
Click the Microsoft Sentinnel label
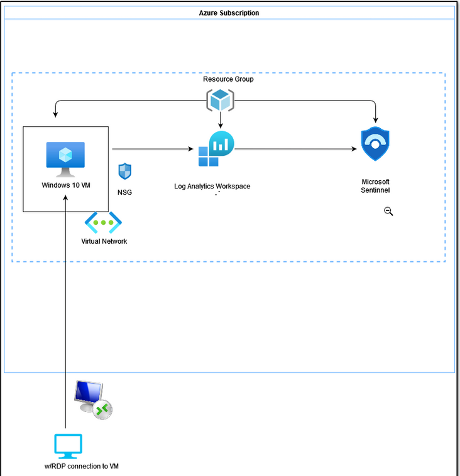[375, 186]
